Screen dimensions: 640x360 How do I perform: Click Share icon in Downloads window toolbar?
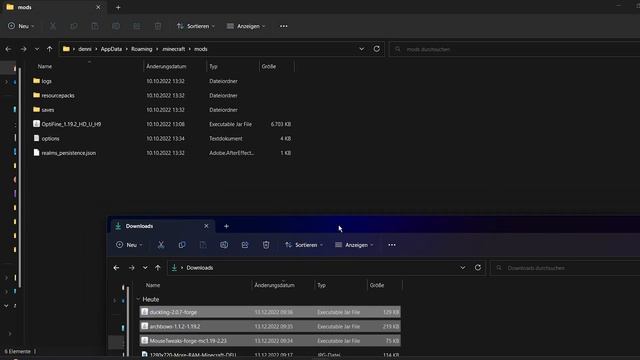coord(245,245)
